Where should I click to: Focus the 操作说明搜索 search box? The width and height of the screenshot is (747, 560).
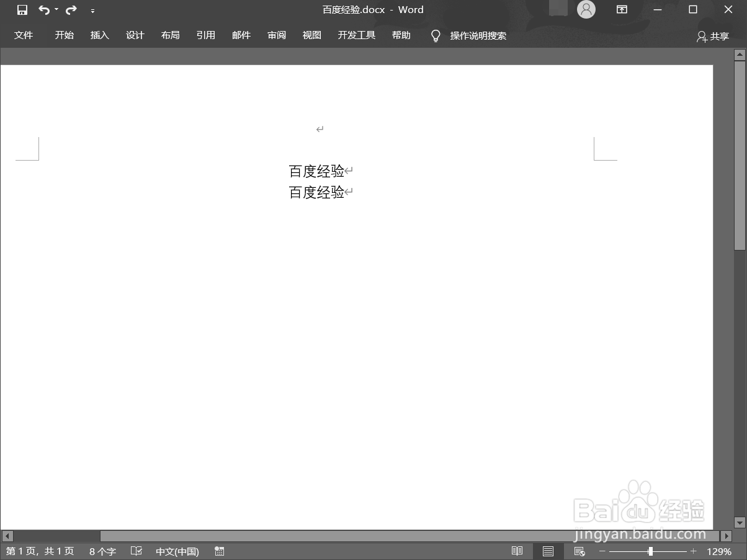pyautogui.click(x=478, y=36)
